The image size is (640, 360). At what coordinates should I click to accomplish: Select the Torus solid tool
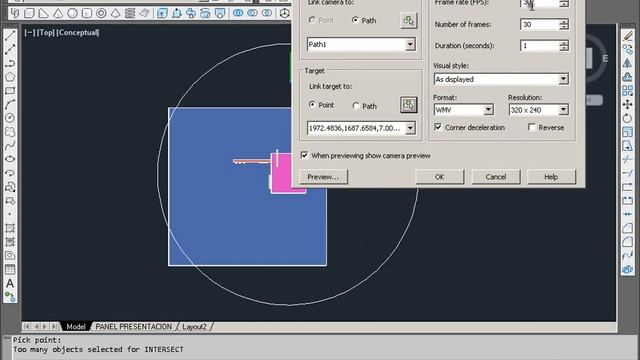pyautogui.click(x=101, y=13)
